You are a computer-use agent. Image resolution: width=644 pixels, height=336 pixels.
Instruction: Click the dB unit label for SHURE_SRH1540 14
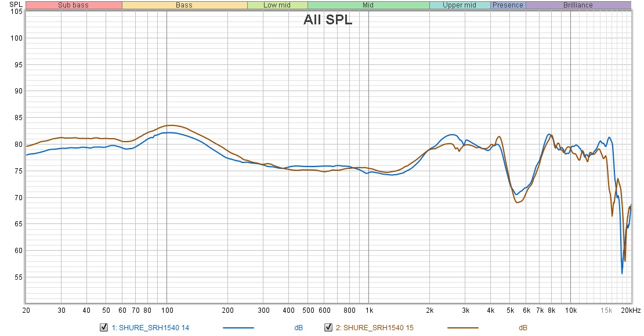(x=298, y=327)
